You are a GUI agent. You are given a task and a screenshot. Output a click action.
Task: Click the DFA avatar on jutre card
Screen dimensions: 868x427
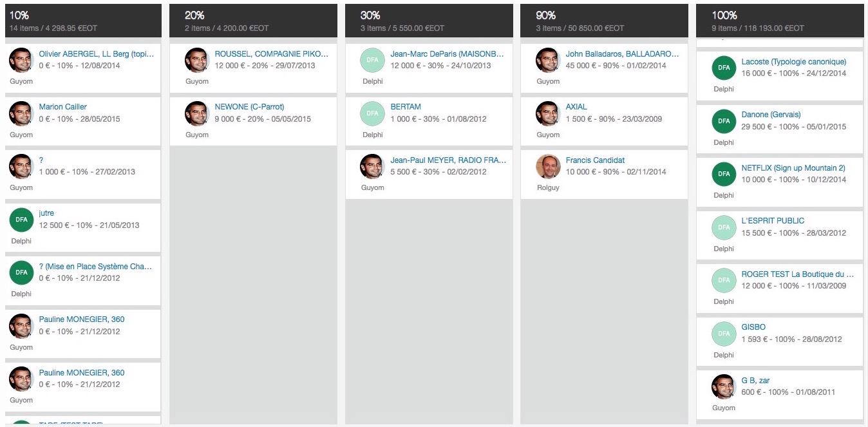click(x=21, y=220)
